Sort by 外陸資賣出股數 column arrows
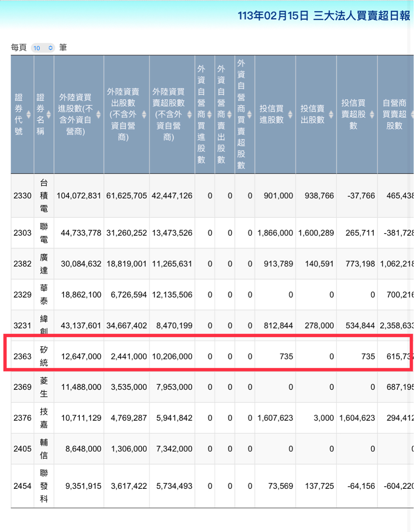Screen dimensions: 414x532 coord(144,114)
